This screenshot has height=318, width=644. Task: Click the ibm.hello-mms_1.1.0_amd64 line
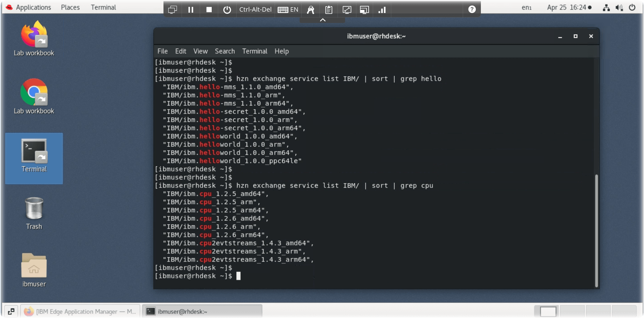pyautogui.click(x=227, y=87)
